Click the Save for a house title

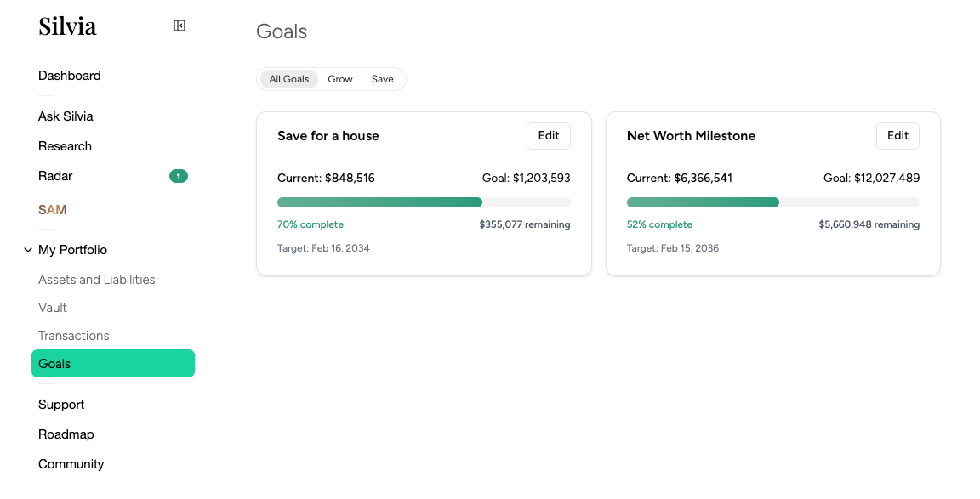tap(328, 136)
